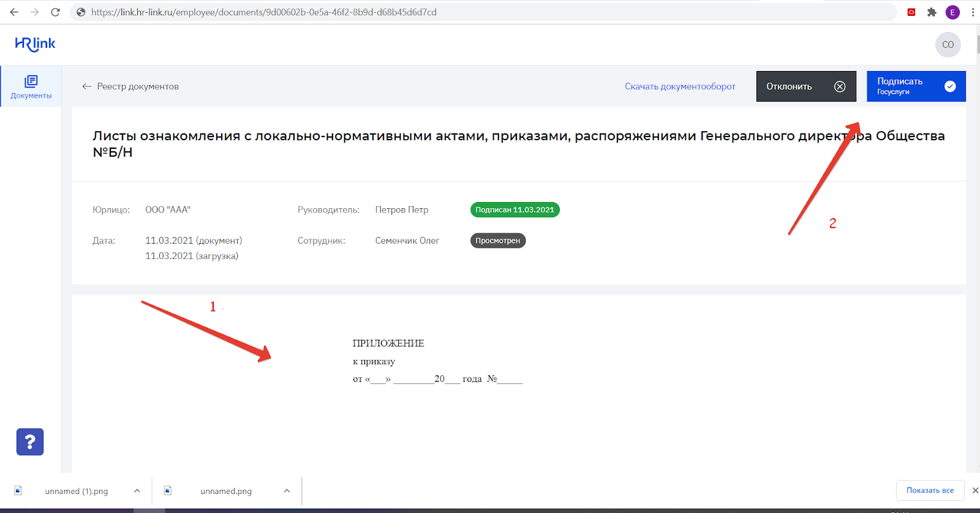
Task: Click the Подписан 11.03.2021 status badge
Action: click(514, 209)
